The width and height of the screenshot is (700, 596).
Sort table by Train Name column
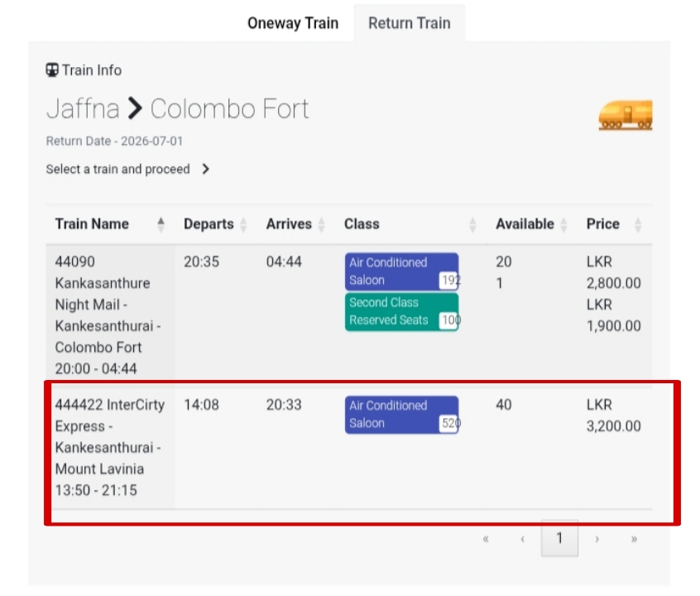(161, 224)
